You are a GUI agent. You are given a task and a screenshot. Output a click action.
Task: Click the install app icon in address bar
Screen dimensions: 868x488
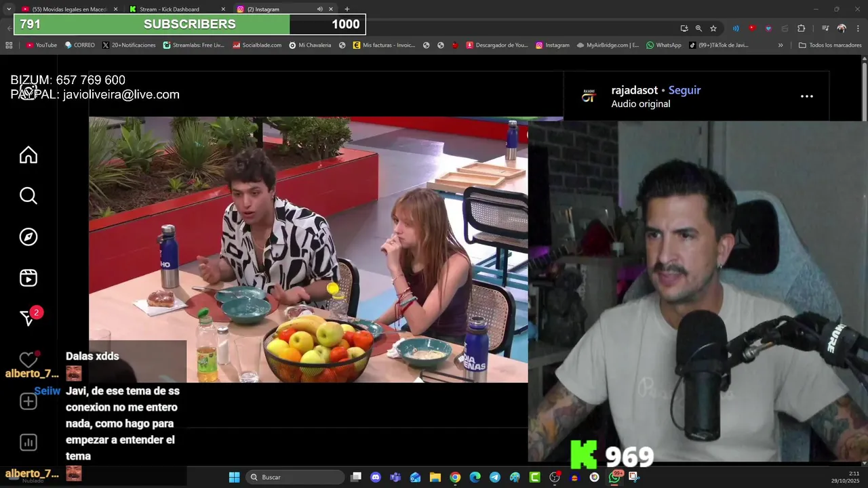point(684,28)
